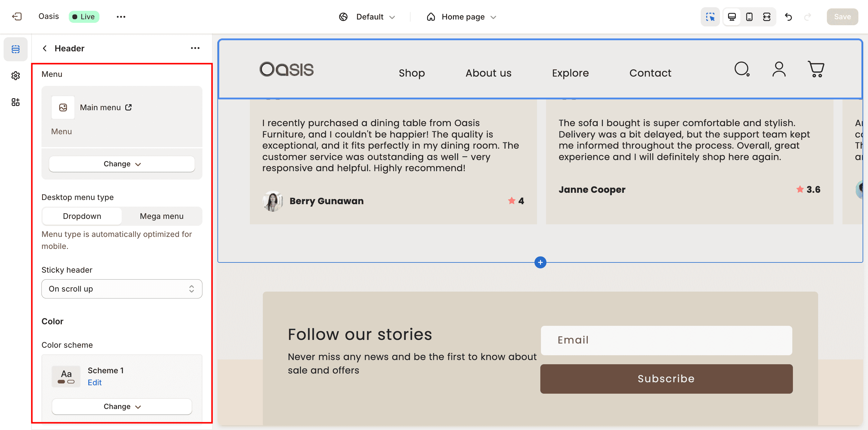Image resolution: width=868 pixels, height=430 pixels.
Task: Switch to mobile preview icon
Action: [x=749, y=17]
